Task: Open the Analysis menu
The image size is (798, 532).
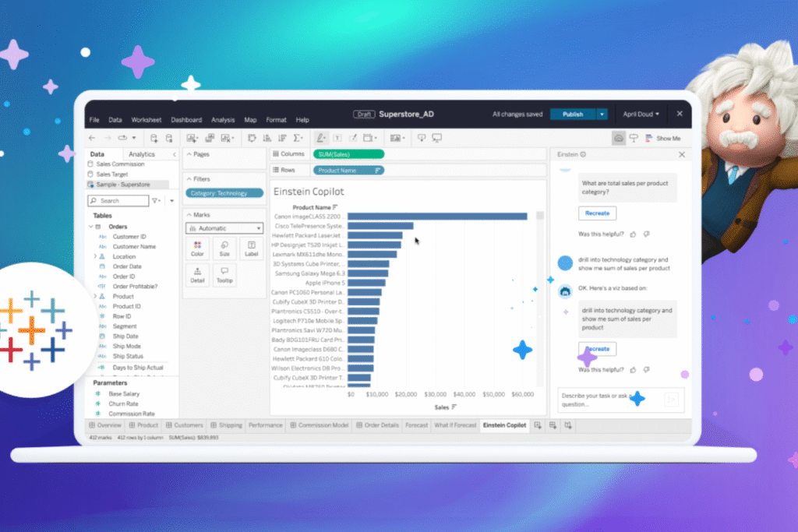Action: (223, 120)
